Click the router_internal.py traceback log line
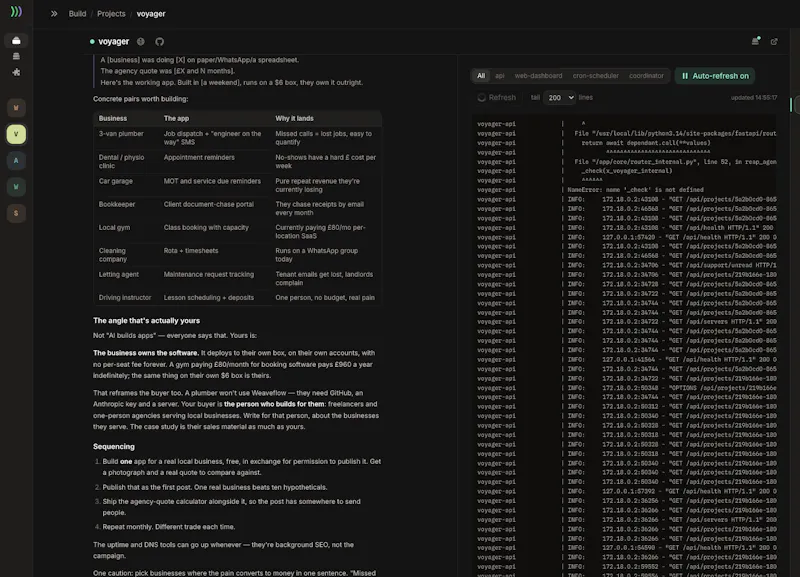Image resolution: width=800 pixels, height=577 pixels. point(627,162)
